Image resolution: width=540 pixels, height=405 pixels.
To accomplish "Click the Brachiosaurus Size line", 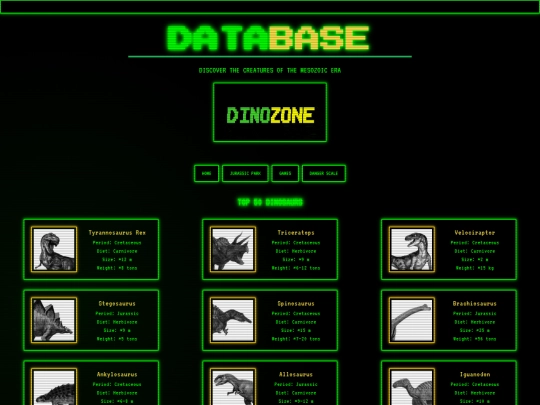I will coord(475,331).
